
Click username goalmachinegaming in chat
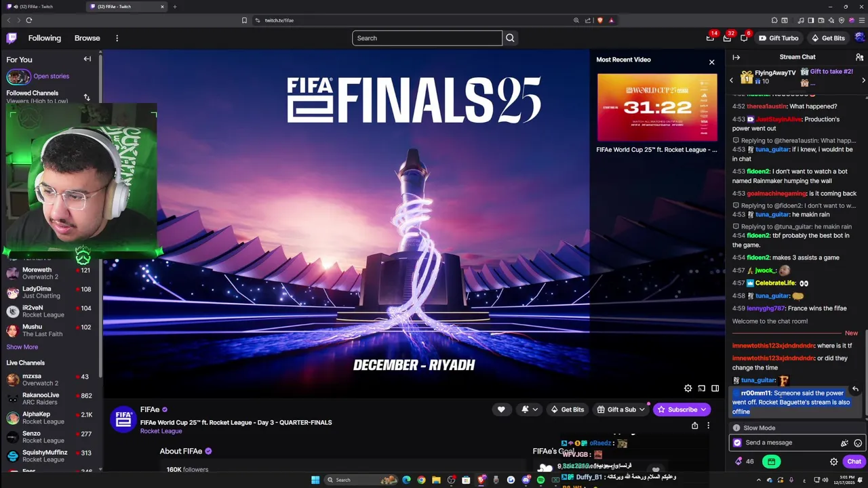pyautogui.click(x=776, y=193)
